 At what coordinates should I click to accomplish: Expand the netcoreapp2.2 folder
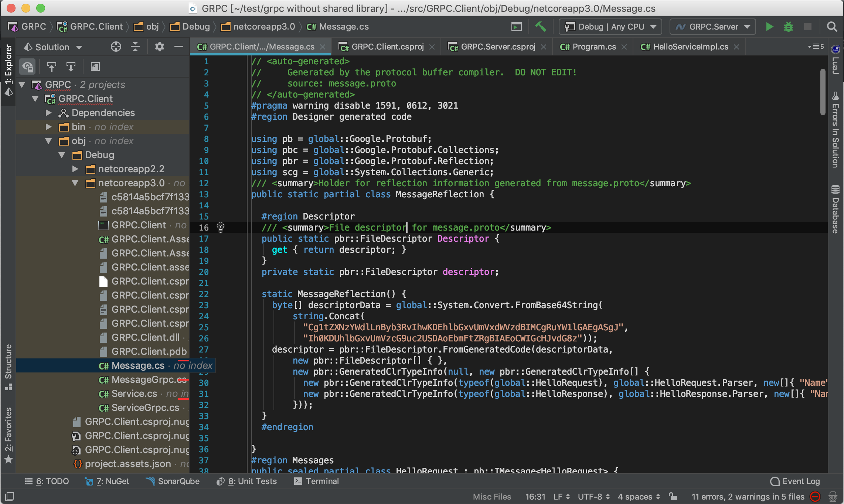(x=75, y=169)
